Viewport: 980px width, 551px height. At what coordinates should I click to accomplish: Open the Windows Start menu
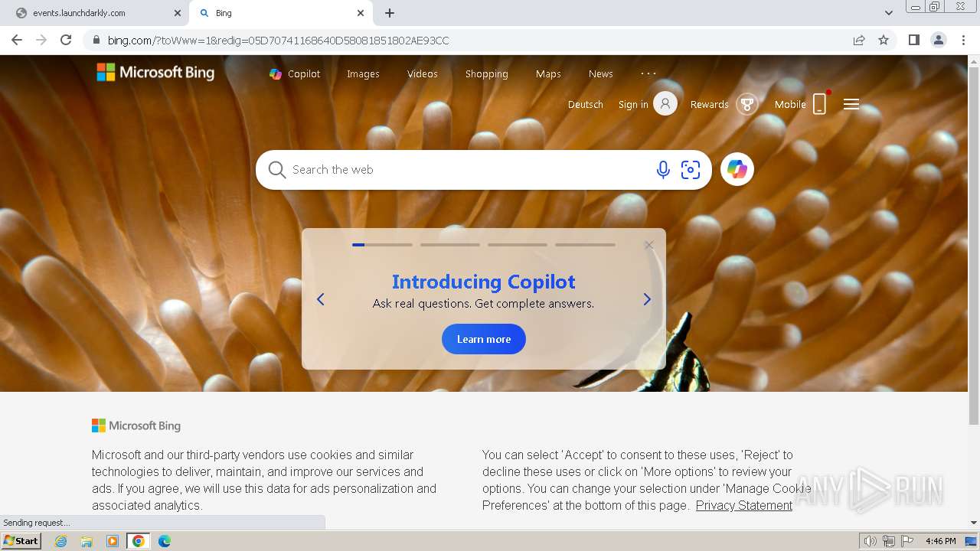click(x=21, y=541)
